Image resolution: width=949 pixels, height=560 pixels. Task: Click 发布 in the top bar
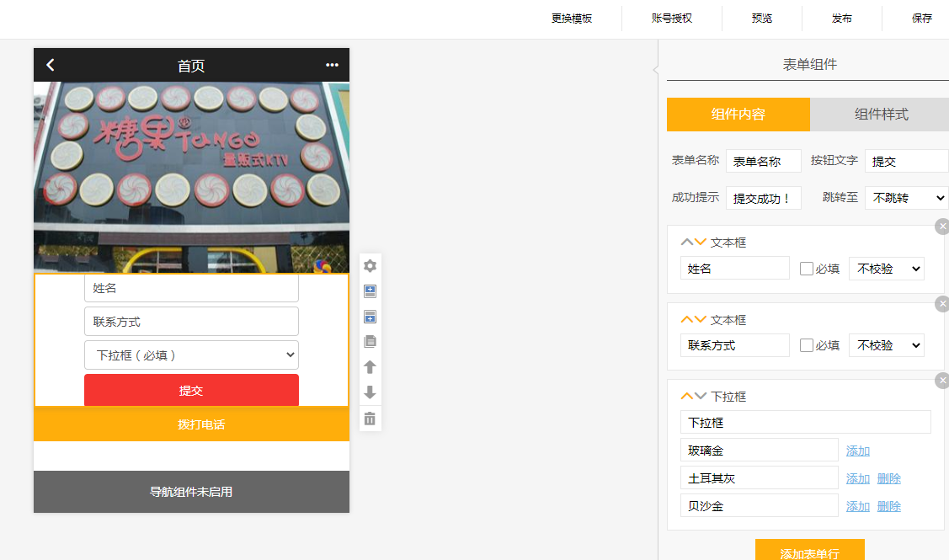coord(841,19)
